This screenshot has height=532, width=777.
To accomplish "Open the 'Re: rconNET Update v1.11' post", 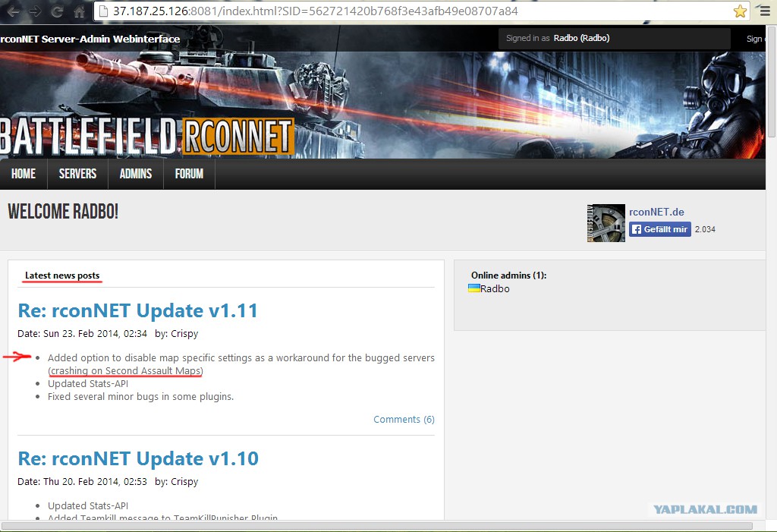I will [x=138, y=311].
